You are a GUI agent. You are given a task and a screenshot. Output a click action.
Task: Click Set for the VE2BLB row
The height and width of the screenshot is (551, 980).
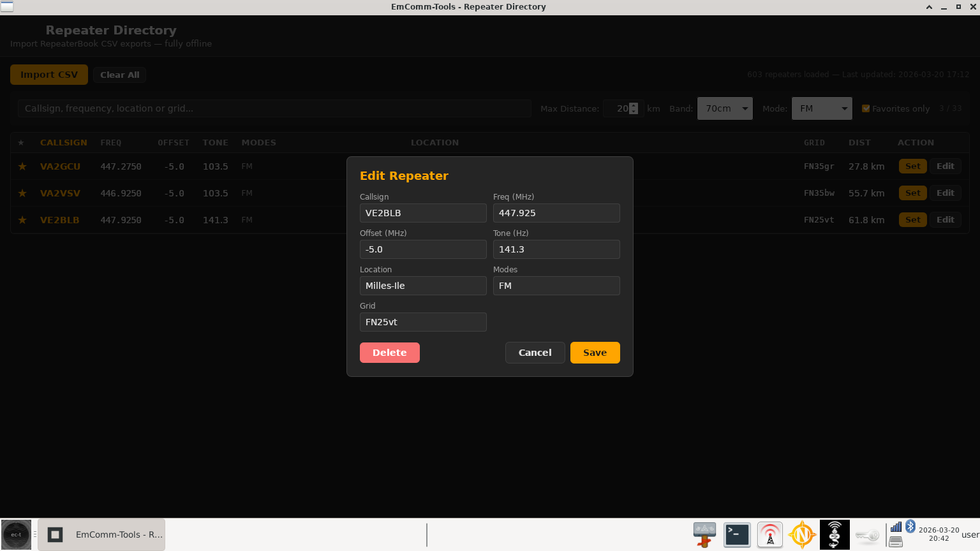tap(913, 220)
